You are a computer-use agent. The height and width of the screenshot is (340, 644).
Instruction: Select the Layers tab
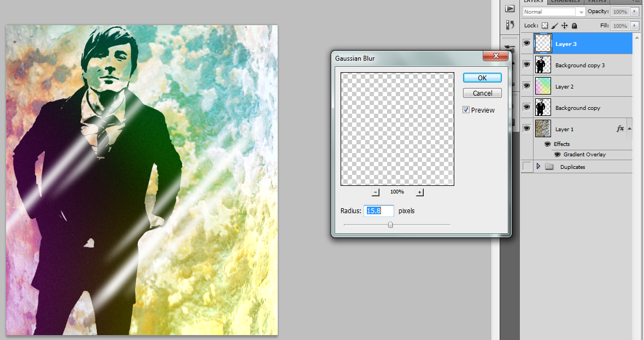point(534,1)
